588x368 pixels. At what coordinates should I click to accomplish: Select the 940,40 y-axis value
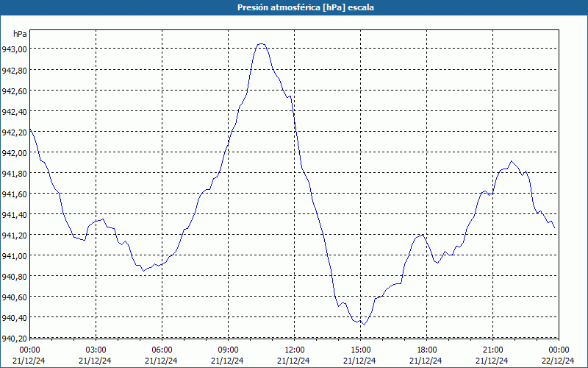tap(14, 318)
